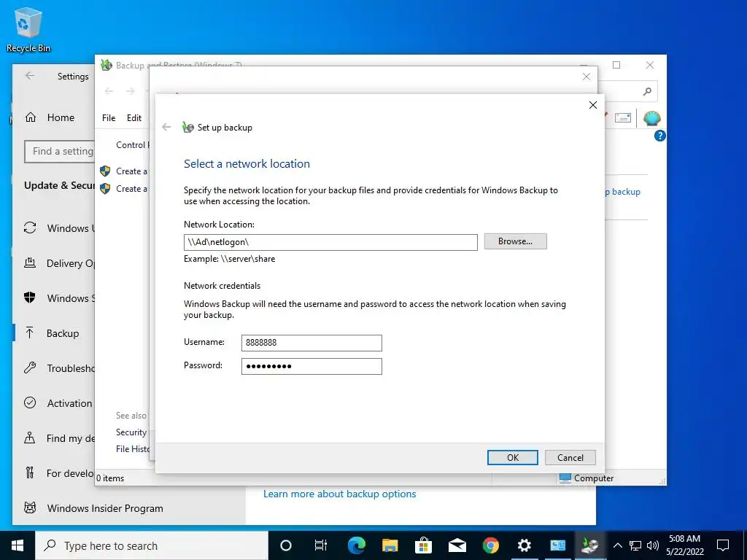The width and height of the screenshot is (747, 560).
Task: Open For developers in Settings sidebar
Action: (x=59, y=473)
